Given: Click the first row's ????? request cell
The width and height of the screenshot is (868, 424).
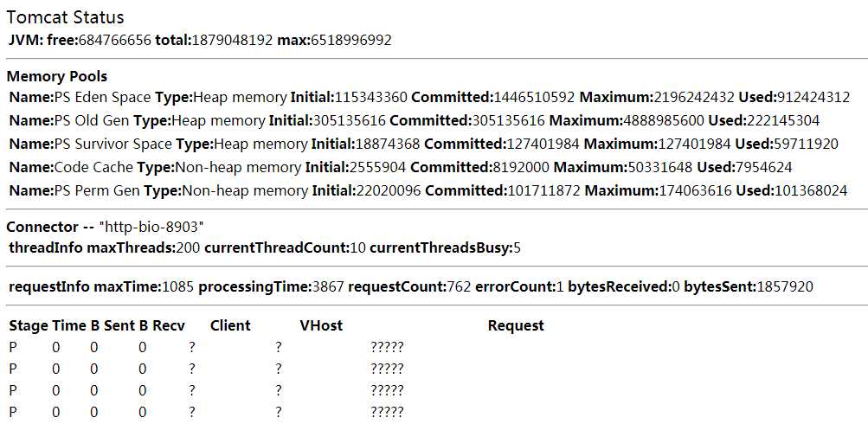Looking at the screenshot, I should [387, 348].
